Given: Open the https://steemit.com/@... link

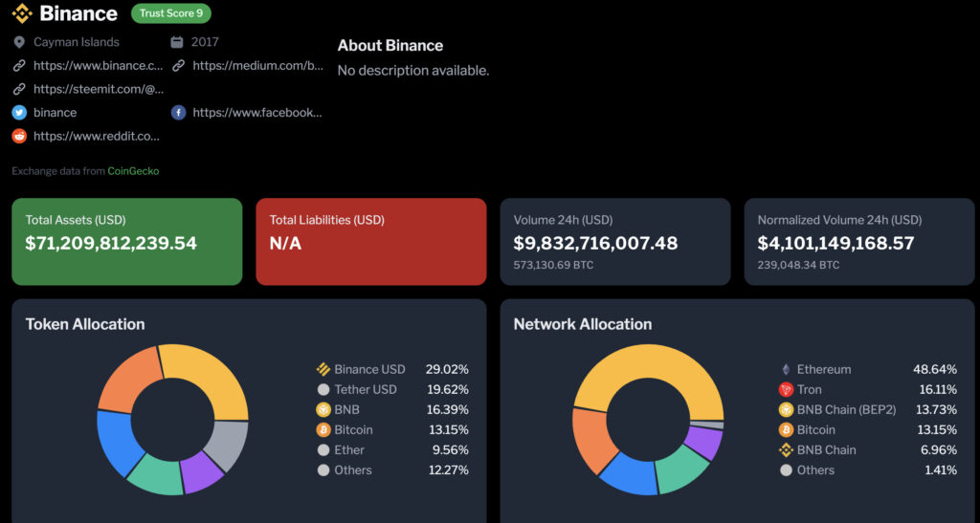Looking at the screenshot, I should (x=99, y=89).
